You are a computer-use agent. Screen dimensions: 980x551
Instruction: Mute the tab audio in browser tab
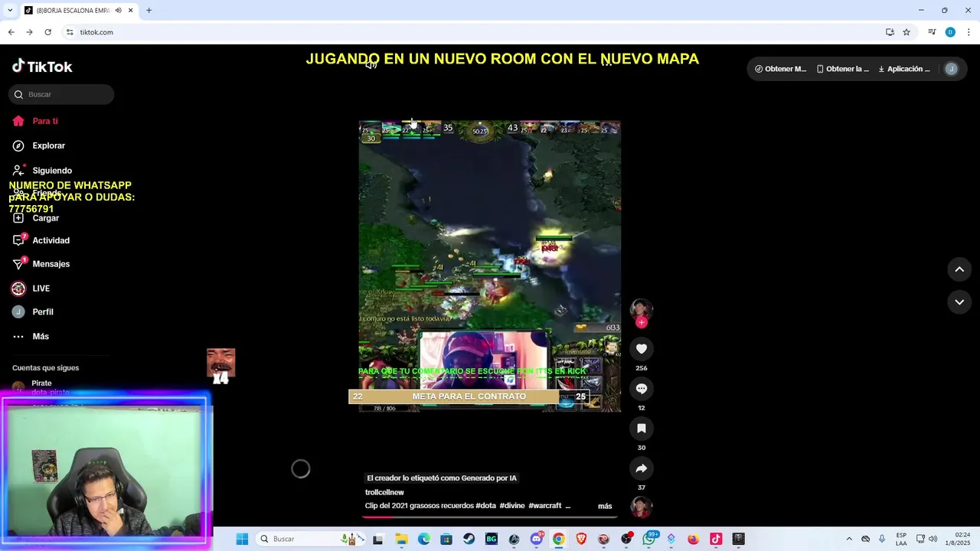coord(118,11)
